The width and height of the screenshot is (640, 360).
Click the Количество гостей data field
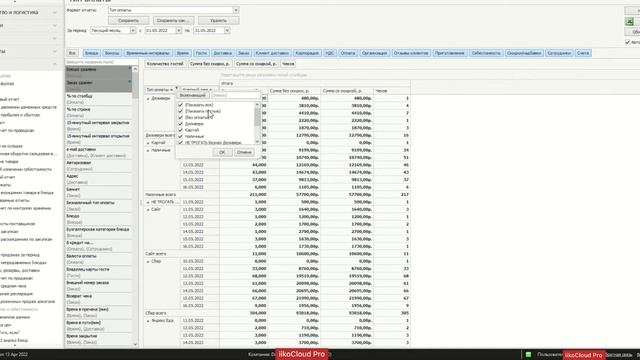pyautogui.click(x=165, y=64)
